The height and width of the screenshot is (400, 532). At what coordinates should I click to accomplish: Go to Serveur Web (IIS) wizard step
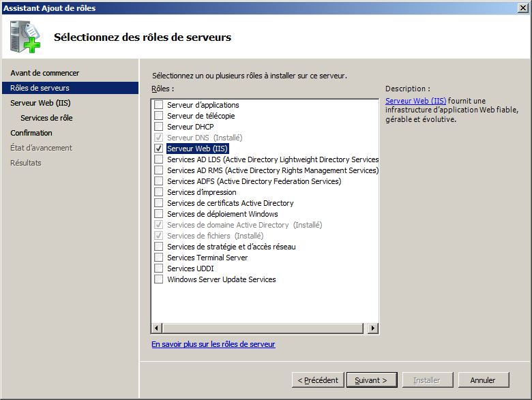(x=40, y=103)
